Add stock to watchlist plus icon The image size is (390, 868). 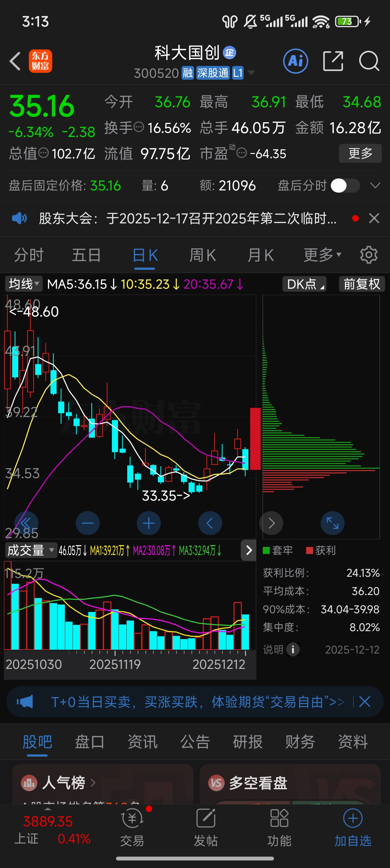tap(353, 818)
